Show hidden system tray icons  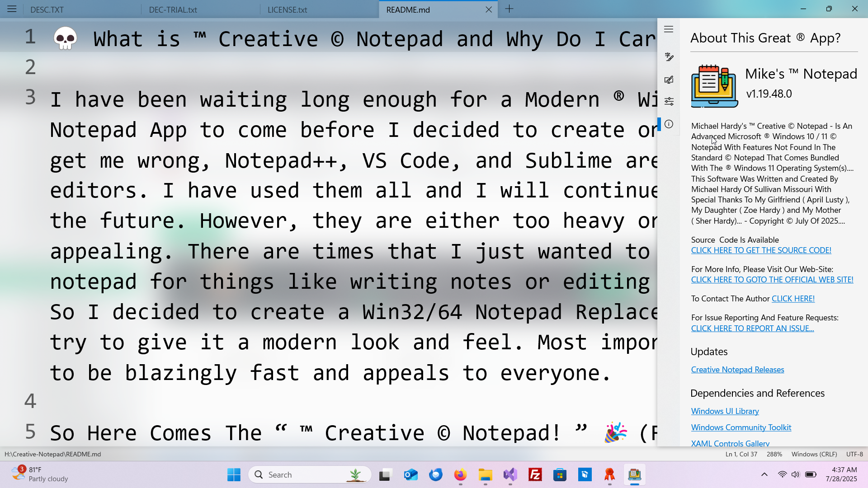tap(764, 474)
